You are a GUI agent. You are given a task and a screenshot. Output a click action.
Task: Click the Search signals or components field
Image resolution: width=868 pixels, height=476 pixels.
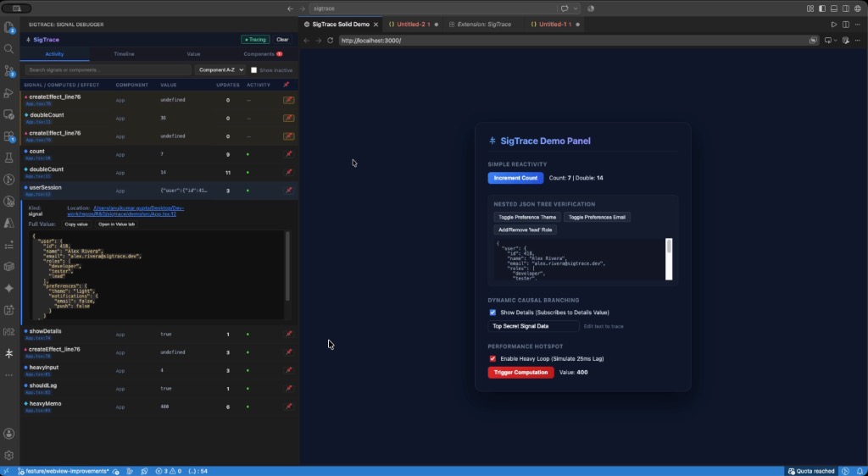click(x=108, y=70)
